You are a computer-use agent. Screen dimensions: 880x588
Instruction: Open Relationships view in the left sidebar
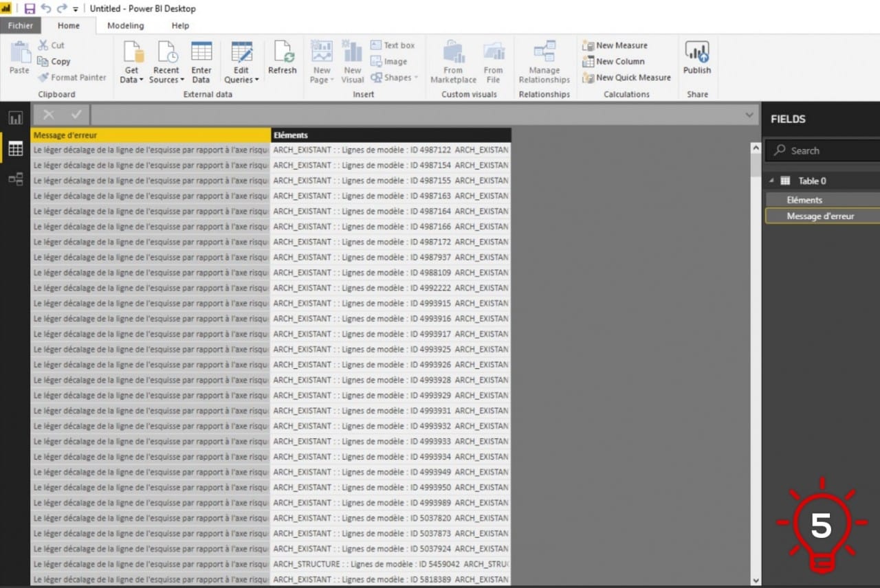tap(15, 179)
